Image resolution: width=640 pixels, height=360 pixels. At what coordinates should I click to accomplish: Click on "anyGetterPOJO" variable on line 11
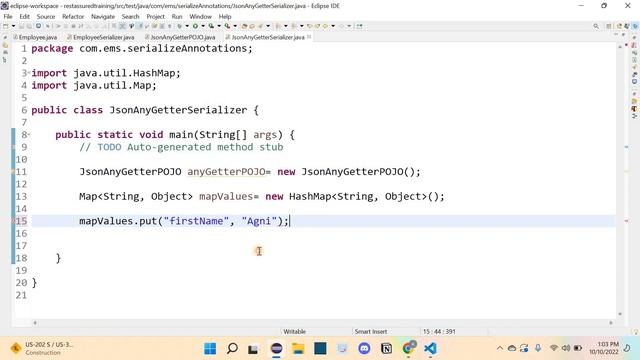(x=226, y=172)
